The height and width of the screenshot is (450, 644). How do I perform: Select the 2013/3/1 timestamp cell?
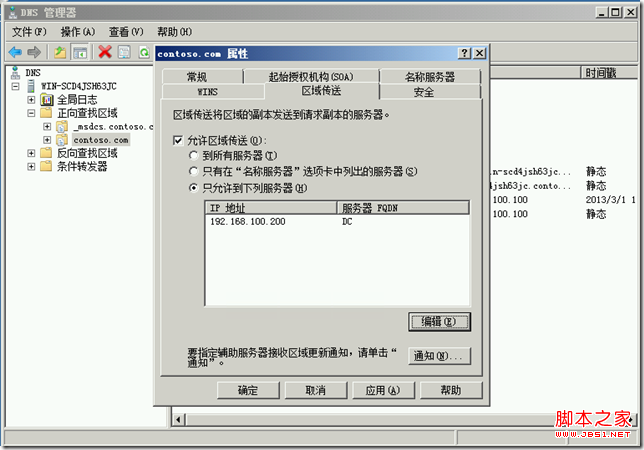pyautogui.click(x=610, y=200)
